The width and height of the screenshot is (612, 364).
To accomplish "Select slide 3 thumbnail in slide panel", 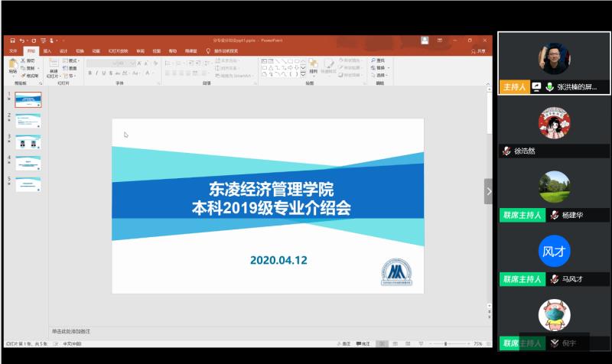I will tap(28, 142).
